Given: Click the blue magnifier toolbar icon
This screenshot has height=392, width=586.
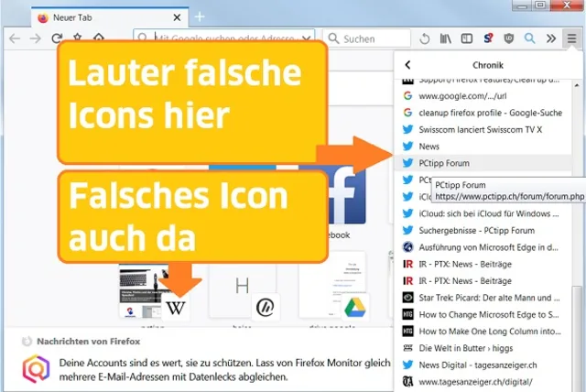Looking at the screenshot, I should click(529, 38).
